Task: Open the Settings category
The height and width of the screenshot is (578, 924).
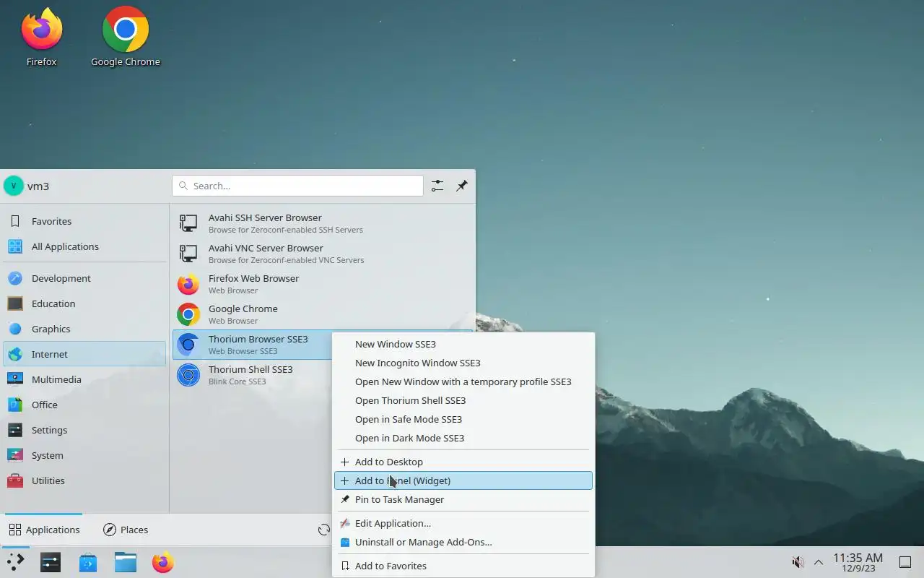Action: [x=84, y=430]
